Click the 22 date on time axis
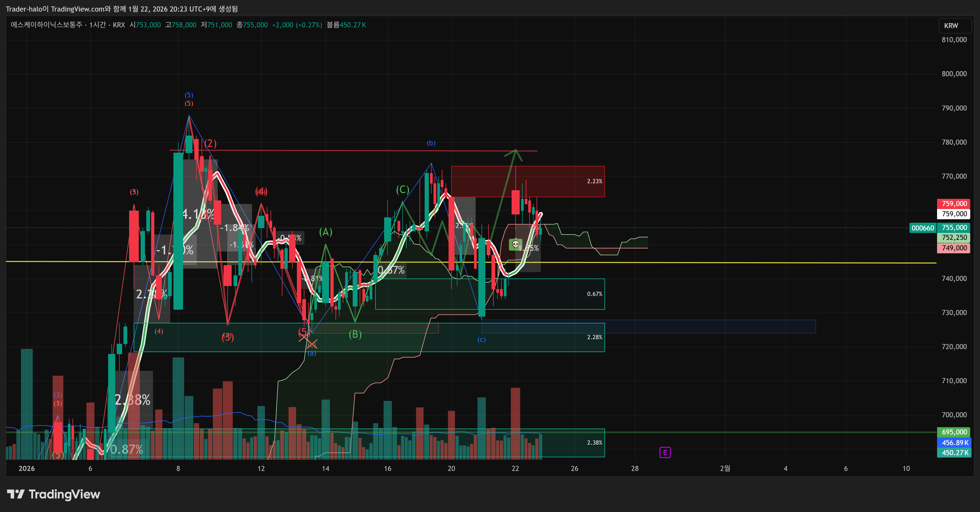This screenshot has height=512, width=980. (515, 469)
